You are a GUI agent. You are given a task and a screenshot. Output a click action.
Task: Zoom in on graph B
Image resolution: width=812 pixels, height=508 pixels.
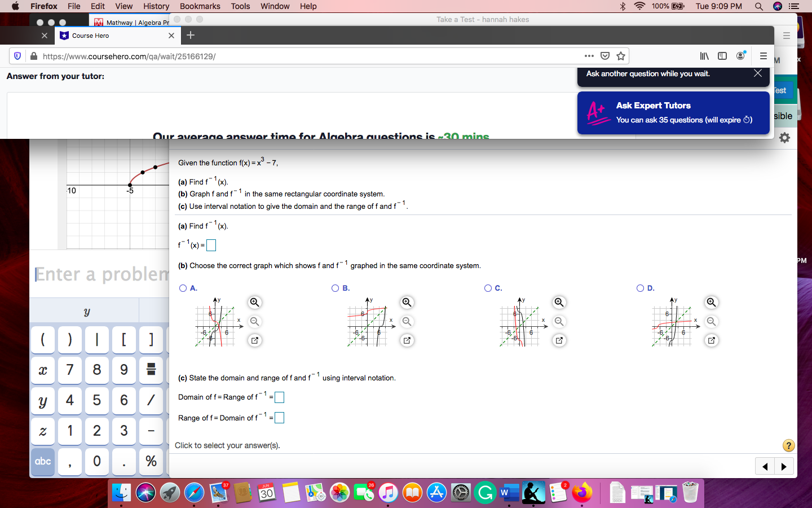[407, 303]
